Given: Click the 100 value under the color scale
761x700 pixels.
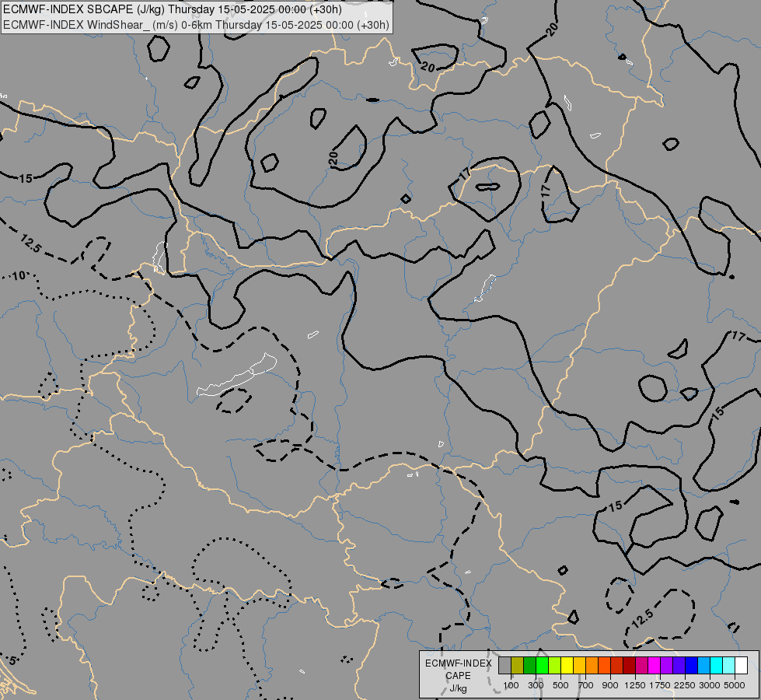Looking at the screenshot, I should (x=511, y=685).
